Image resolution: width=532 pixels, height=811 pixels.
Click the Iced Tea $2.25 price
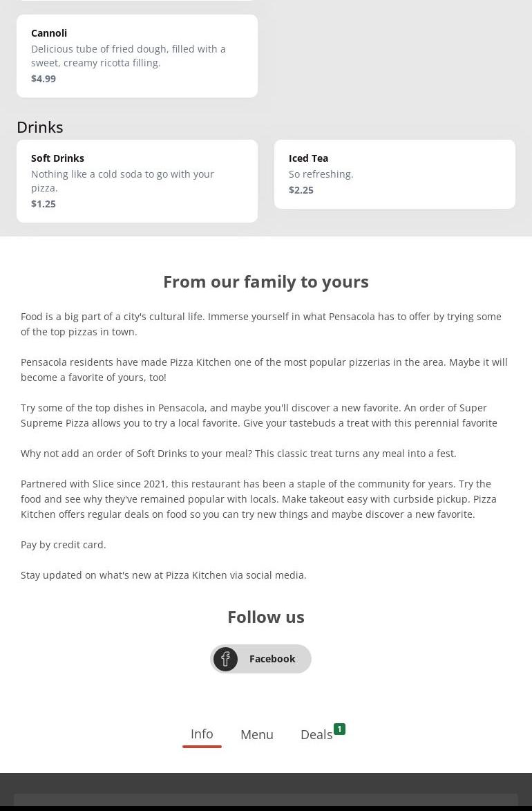[x=301, y=189]
